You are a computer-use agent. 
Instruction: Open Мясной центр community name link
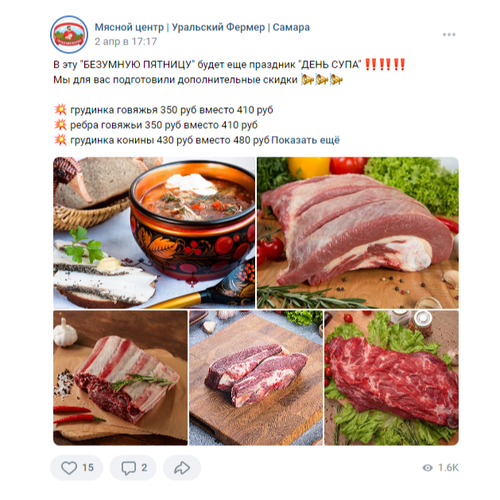click(x=202, y=27)
